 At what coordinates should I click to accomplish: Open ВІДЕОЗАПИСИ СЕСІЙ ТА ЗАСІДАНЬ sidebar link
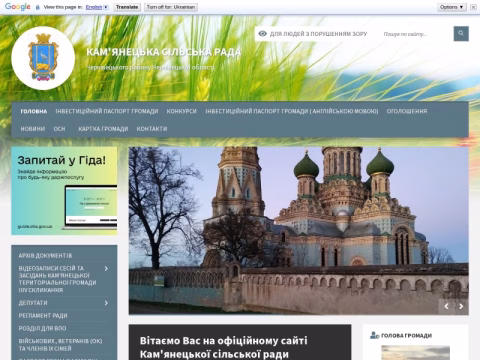point(57,279)
